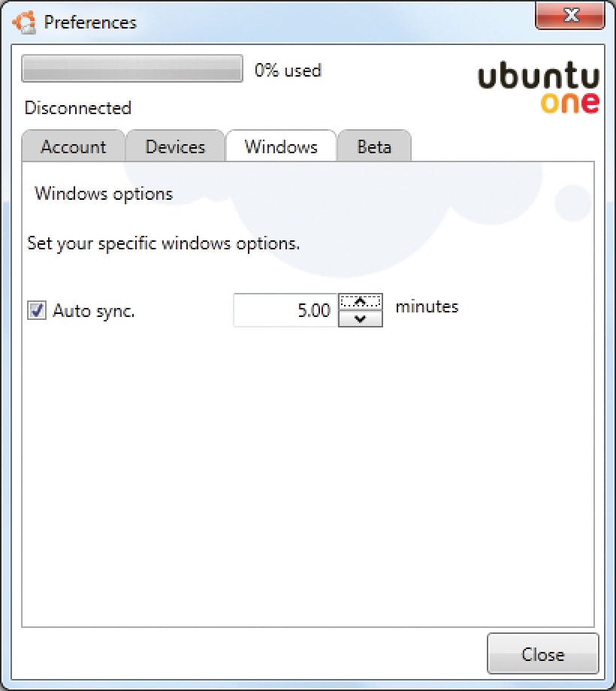Go to the Beta tab
The height and width of the screenshot is (691, 616).
click(374, 146)
